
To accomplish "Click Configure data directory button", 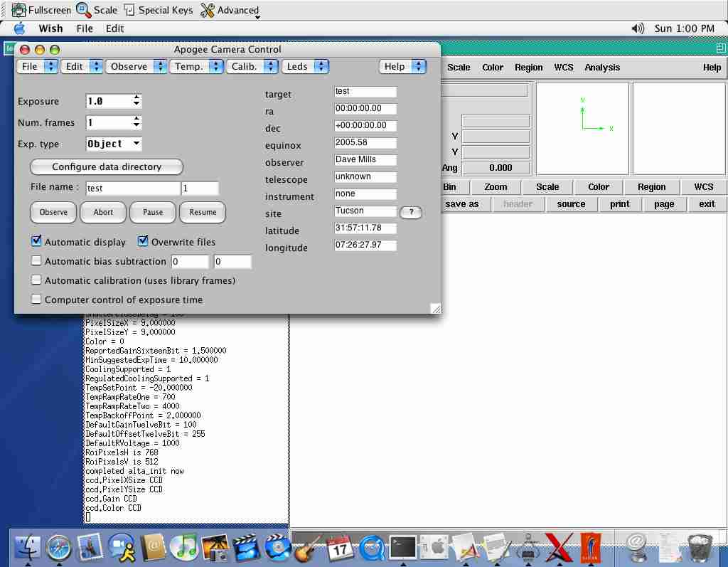I will pyautogui.click(x=107, y=167).
